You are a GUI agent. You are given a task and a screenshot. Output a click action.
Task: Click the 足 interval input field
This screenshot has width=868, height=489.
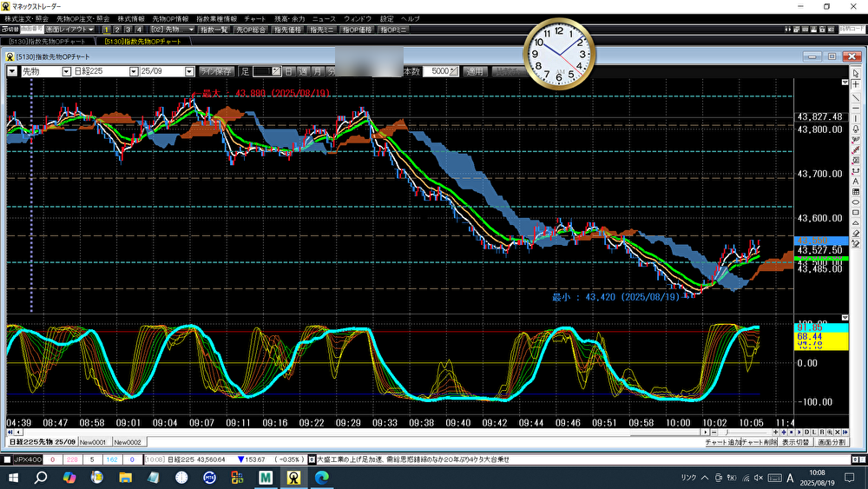pos(266,71)
